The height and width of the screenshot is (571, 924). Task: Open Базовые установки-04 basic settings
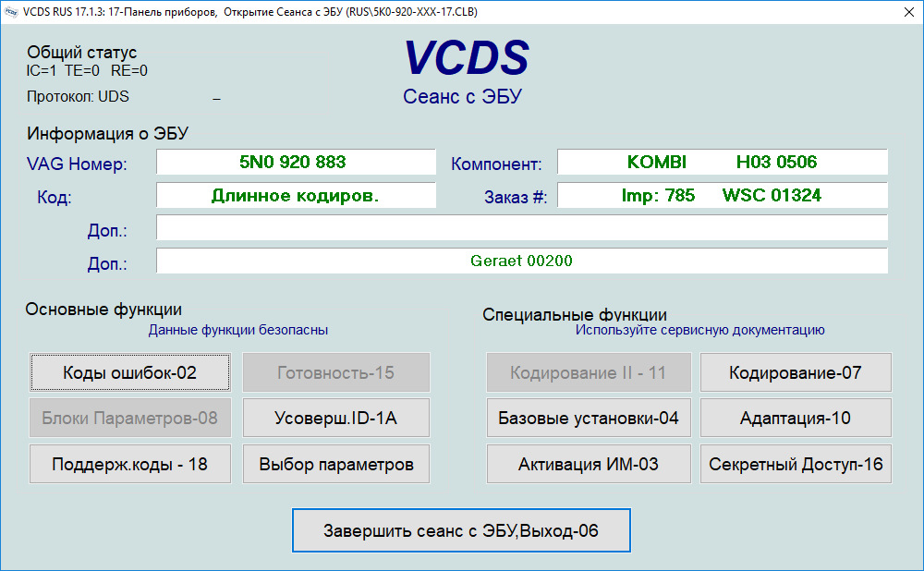click(x=588, y=418)
